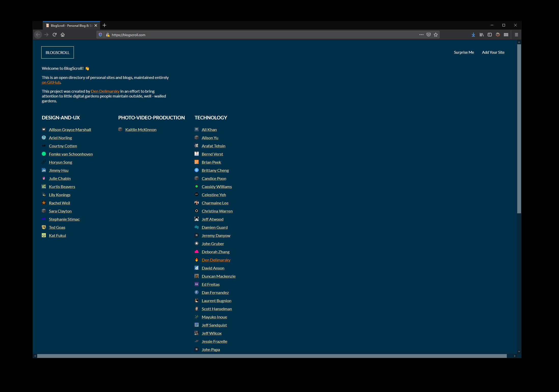Click the JH favicon beside Jimmy Hsu

44,170
